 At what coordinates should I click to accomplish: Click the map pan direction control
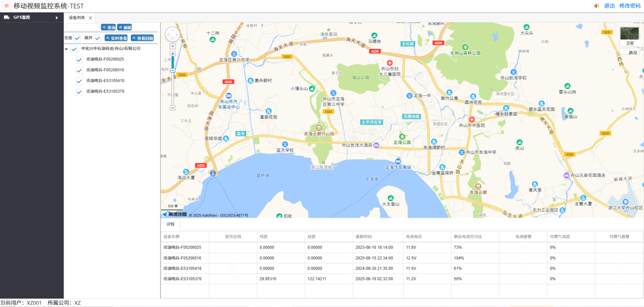(x=173, y=34)
